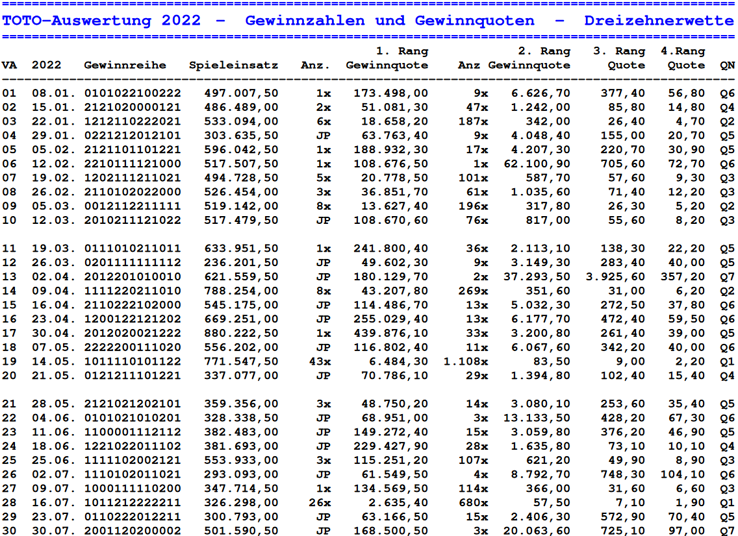Image resolution: width=738 pixels, height=536 pixels.
Task: Click the '2. Rang' header label
Action: tap(544, 51)
